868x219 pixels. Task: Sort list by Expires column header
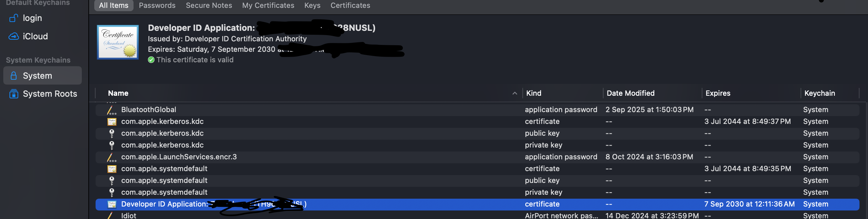click(x=718, y=93)
